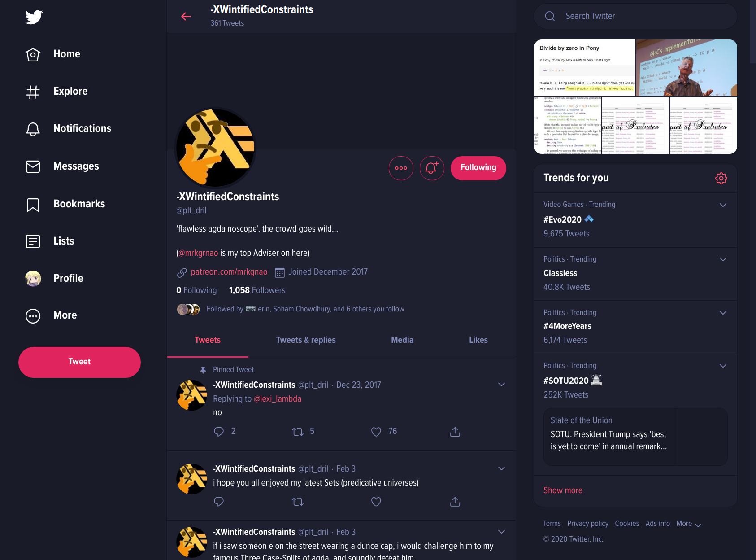Go back using the arrow icon
The height and width of the screenshot is (560, 756).
tap(186, 17)
